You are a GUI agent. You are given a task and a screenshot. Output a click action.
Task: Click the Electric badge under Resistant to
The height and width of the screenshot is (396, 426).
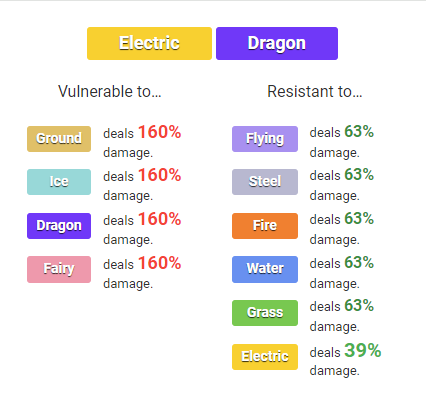[x=265, y=357]
